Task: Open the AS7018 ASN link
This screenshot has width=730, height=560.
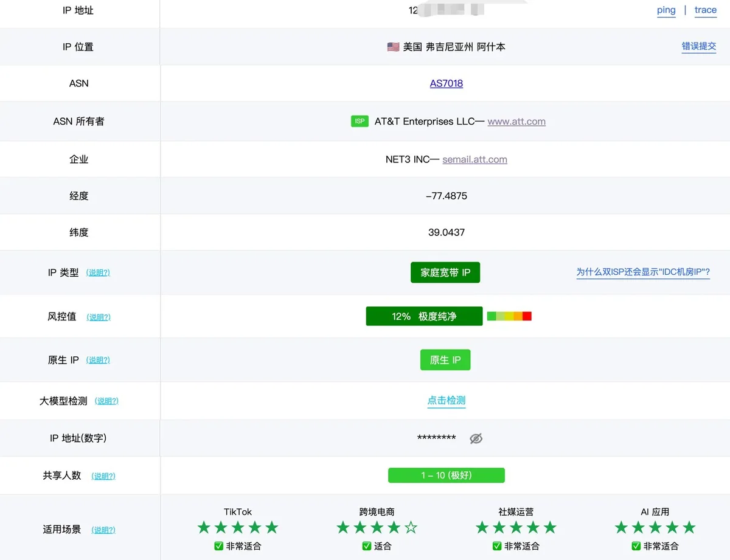Action: pos(447,83)
